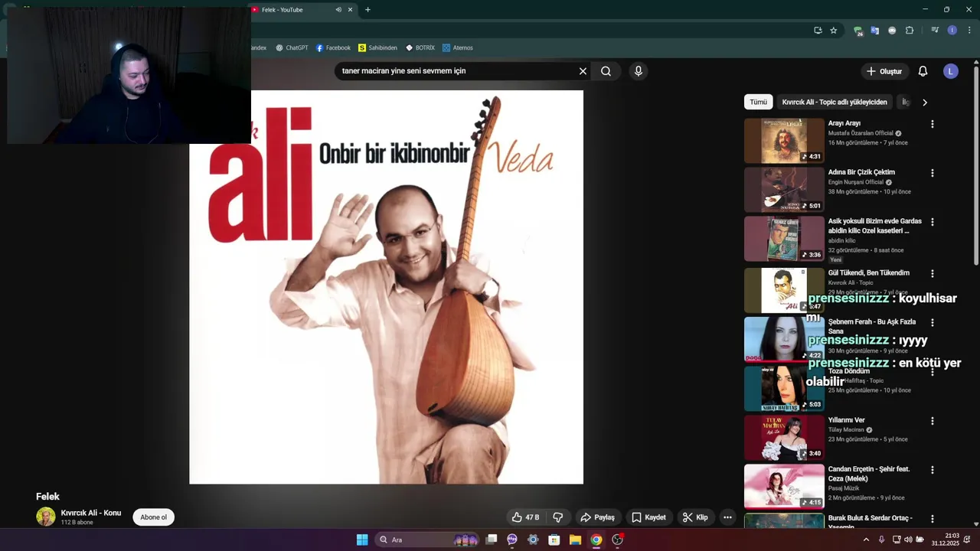Open options for Candan Erçetin - Şehir

tap(932, 470)
